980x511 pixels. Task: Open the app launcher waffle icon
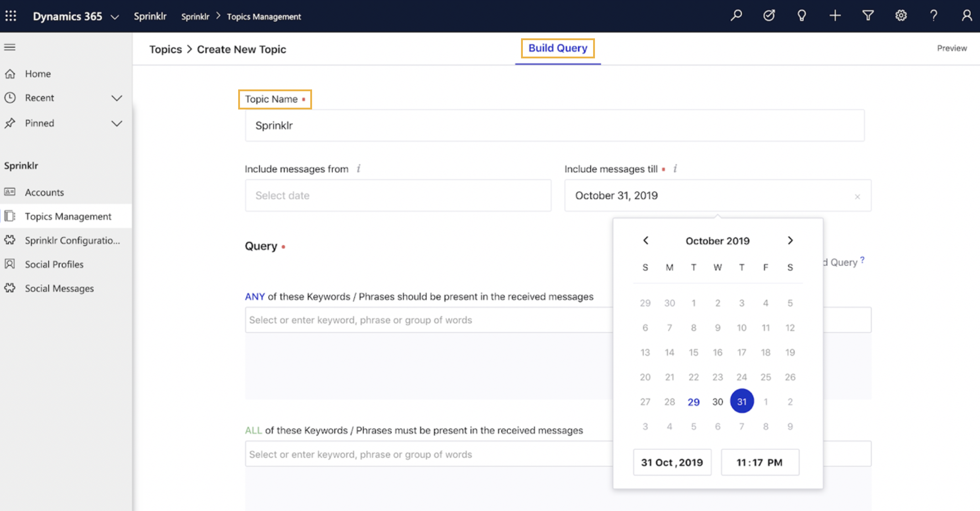[10, 16]
